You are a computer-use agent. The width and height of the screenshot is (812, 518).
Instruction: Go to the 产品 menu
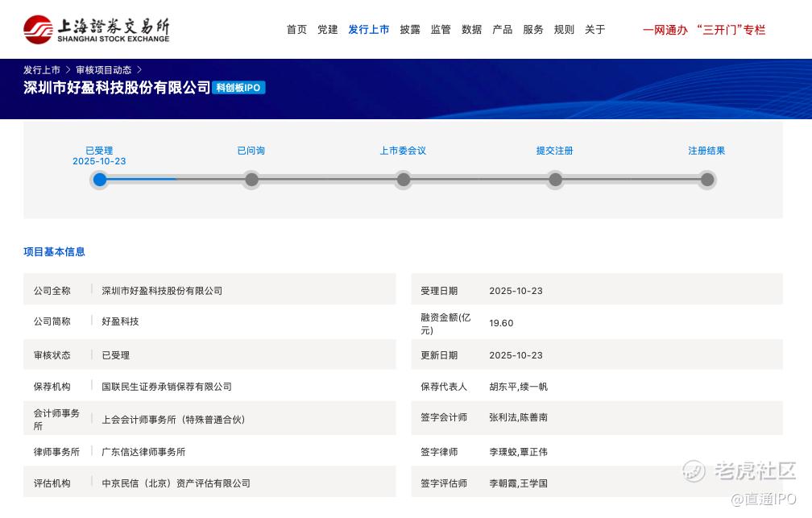click(x=503, y=30)
